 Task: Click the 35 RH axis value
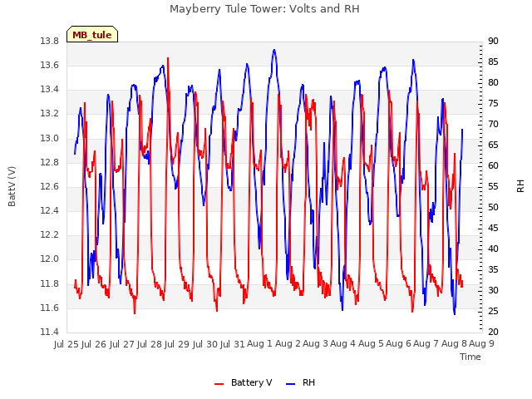[493, 269]
